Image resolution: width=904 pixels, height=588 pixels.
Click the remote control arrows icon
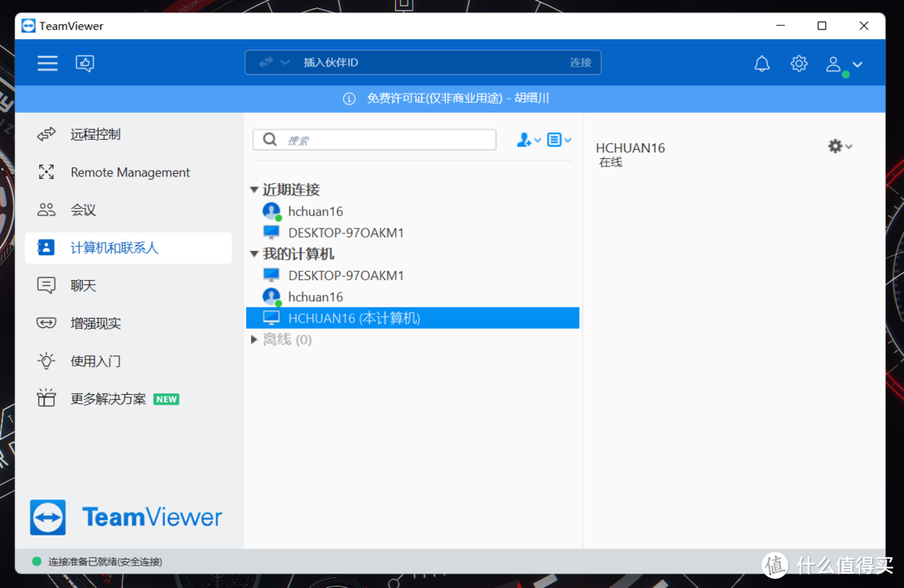pos(46,134)
